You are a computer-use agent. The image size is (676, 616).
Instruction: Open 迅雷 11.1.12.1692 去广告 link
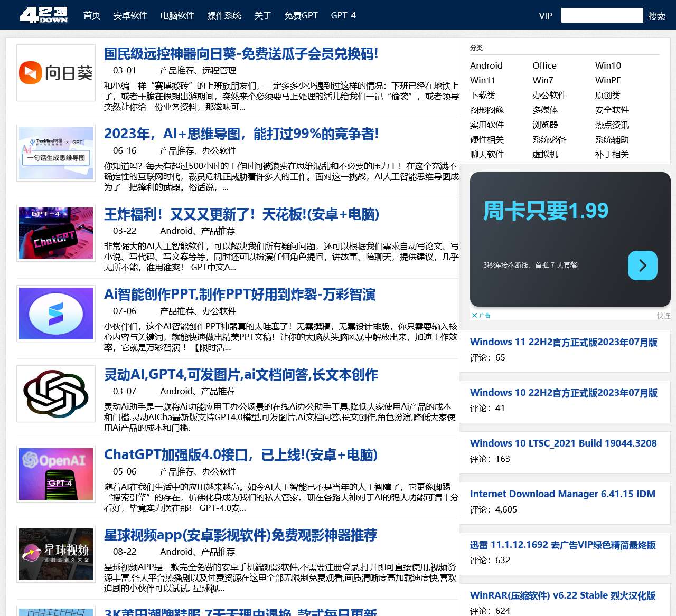click(563, 545)
